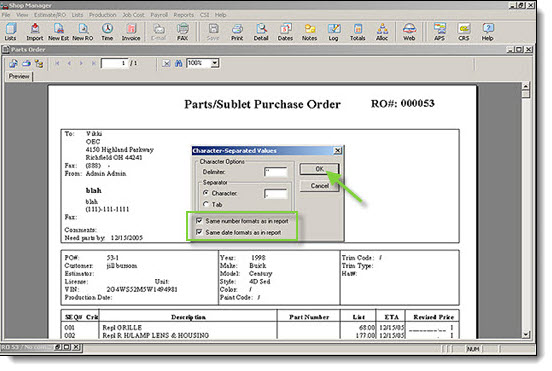This screenshot has height=371, width=552.
Task: Go to previous page of report
Action: tap(69, 63)
